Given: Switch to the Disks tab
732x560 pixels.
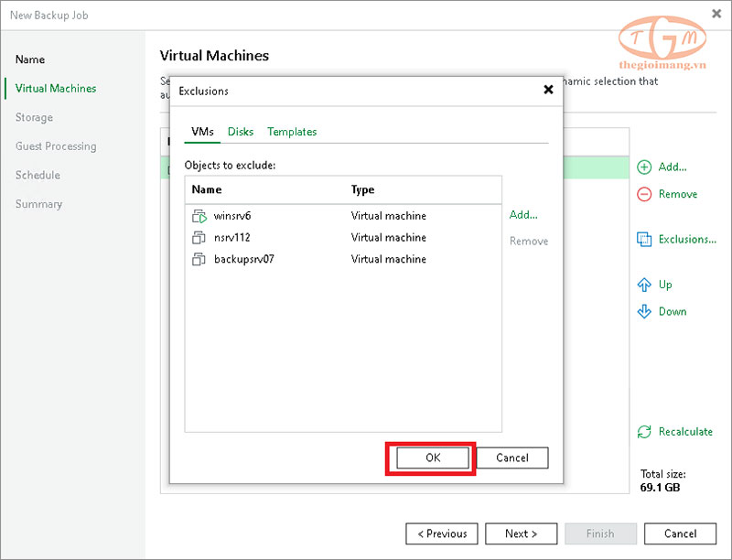Looking at the screenshot, I should point(241,132).
